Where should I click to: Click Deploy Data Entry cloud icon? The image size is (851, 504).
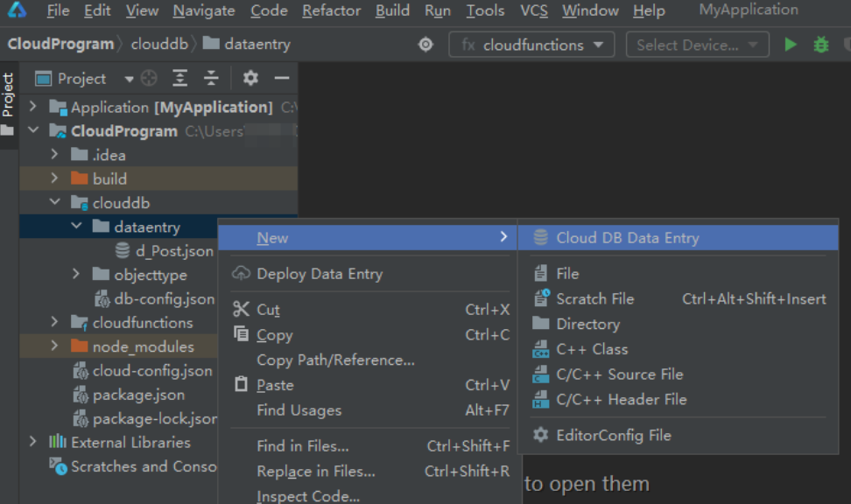pos(241,273)
